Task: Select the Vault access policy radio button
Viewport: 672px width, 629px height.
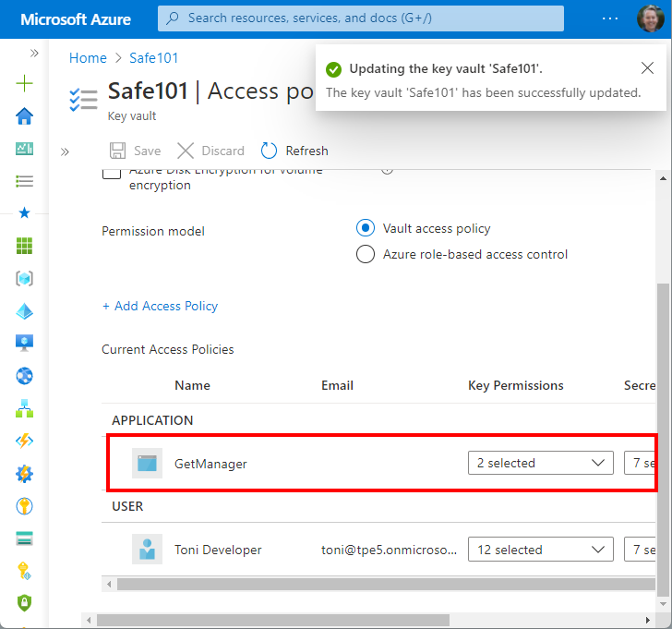Action: pyautogui.click(x=366, y=228)
